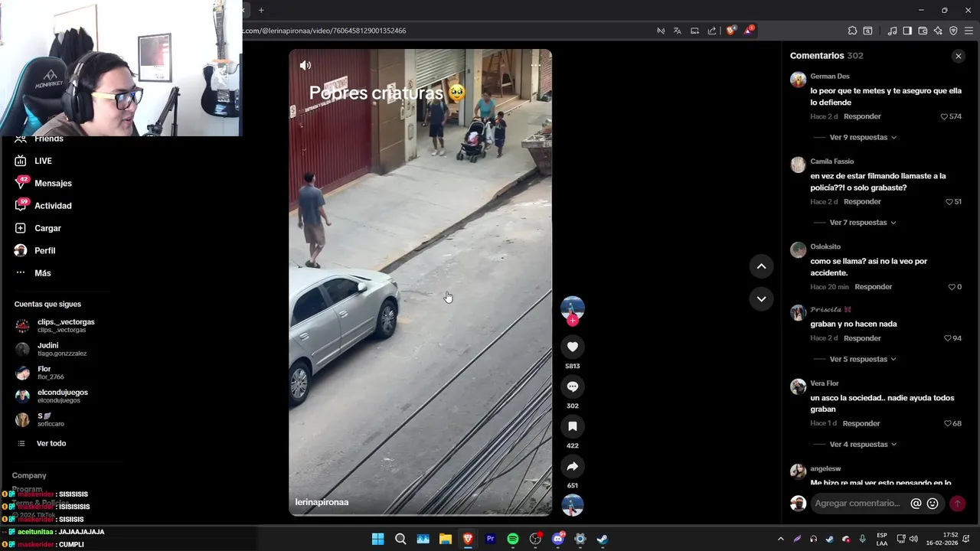The height and width of the screenshot is (551, 980).
Task: Open the lerinapironaa username on video
Action: (x=322, y=502)
